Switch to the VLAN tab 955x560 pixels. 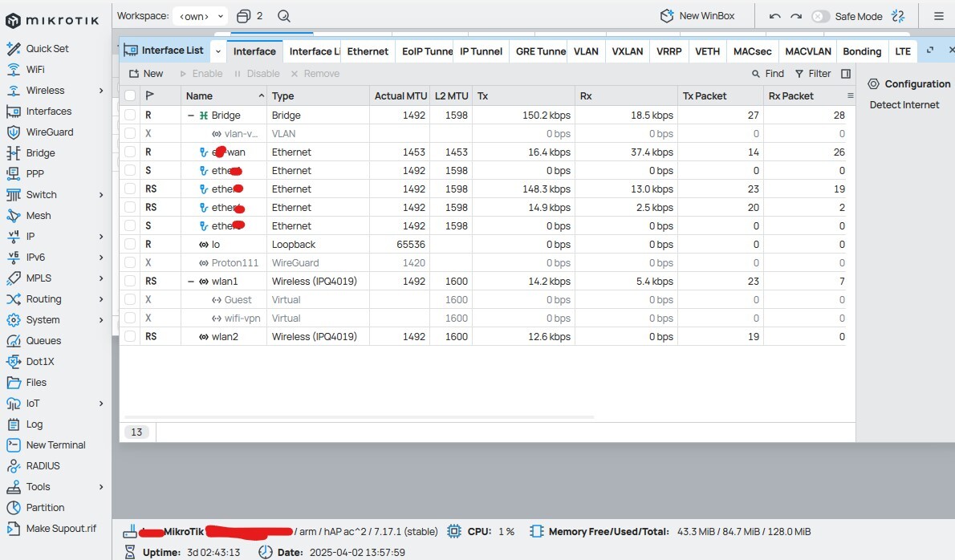coord(586,51)
